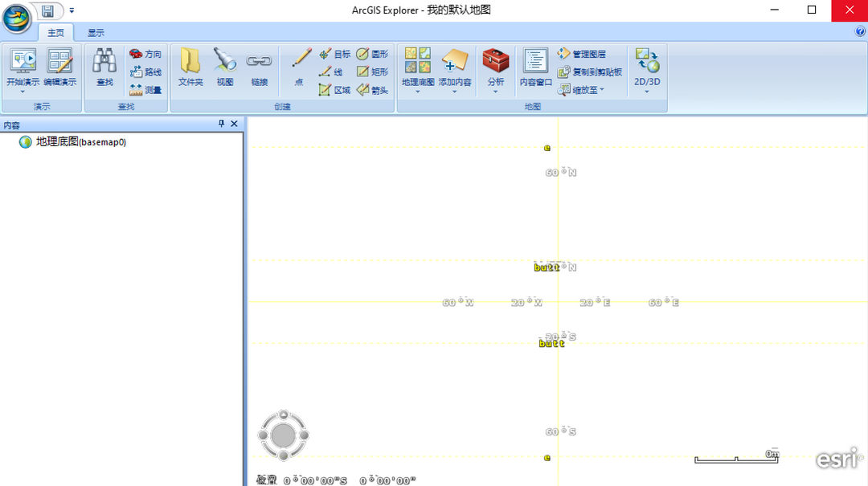Expand the 地理底图 (Basemap) gallery dropdown
The height and width of the screenshot is (486, 868).
tap(417, 91)
